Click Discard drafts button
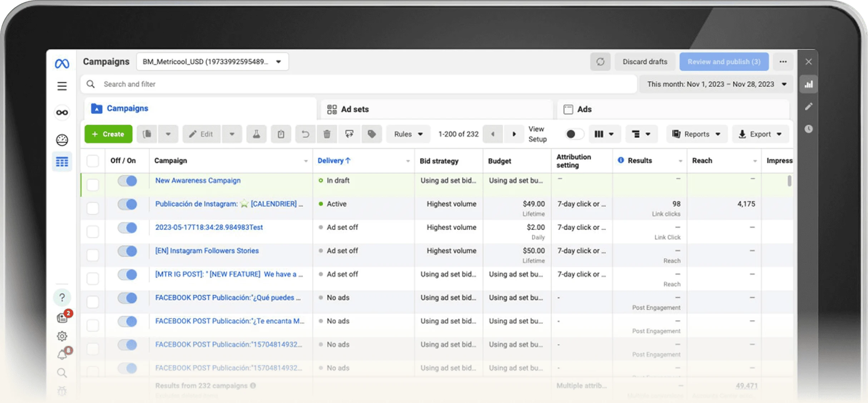This screenshot has height=403, width=868. tap(645, 62)
